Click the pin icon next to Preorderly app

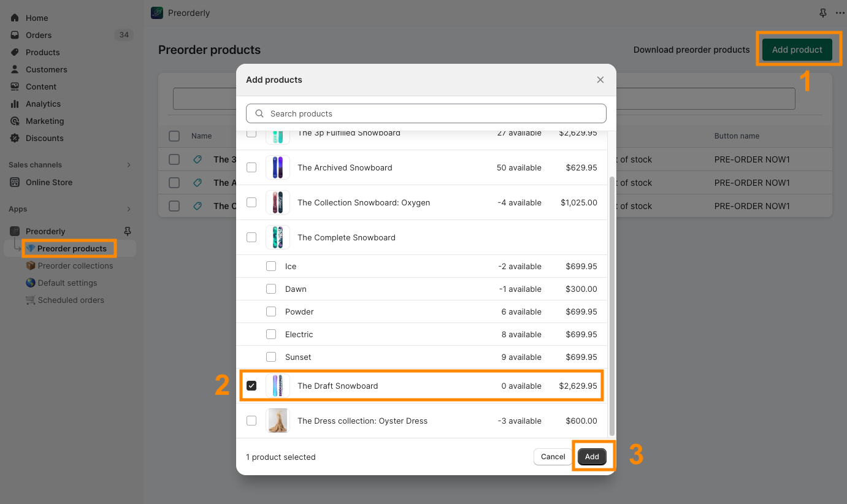[x=128, y=231]
